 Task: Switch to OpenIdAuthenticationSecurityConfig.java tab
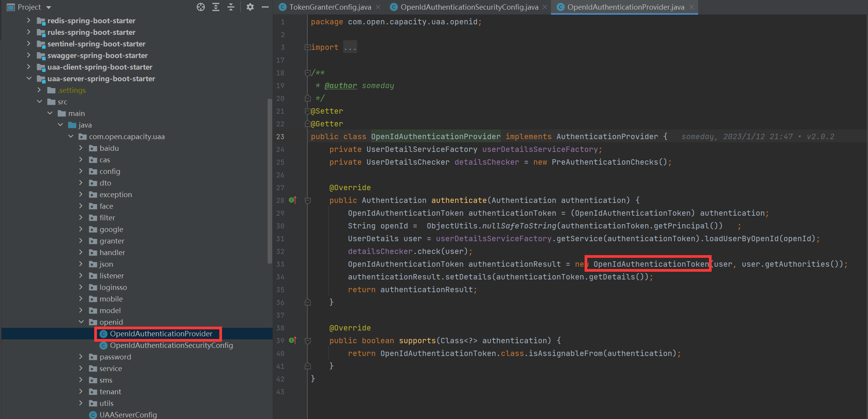(469, 7)
